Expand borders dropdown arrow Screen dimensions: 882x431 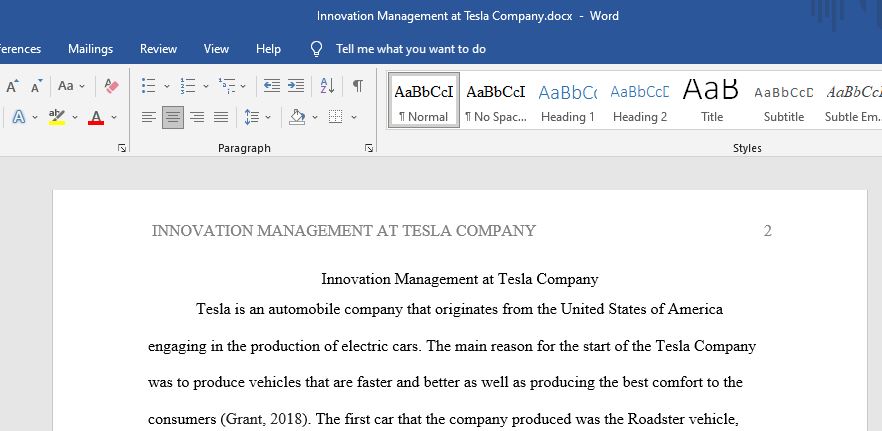click(x=354, y=117)
